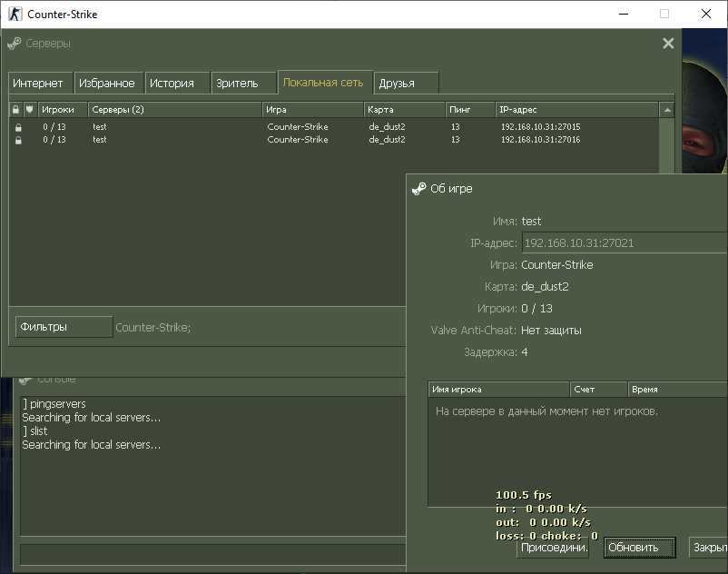Click the Counter-Strike app icon in the title bar
Image resolution: width=728 pixels, height=574 pixels.
click(15, 14)
